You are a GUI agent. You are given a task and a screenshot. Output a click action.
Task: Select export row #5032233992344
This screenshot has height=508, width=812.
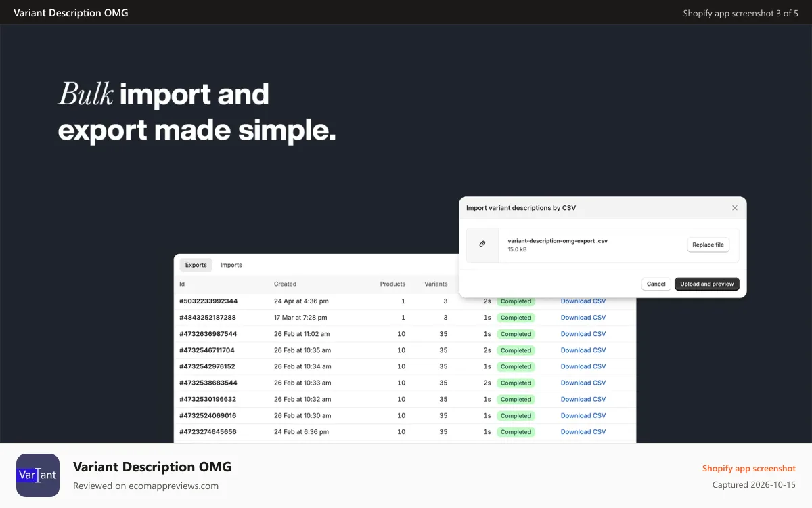click(x=405, y=301)
